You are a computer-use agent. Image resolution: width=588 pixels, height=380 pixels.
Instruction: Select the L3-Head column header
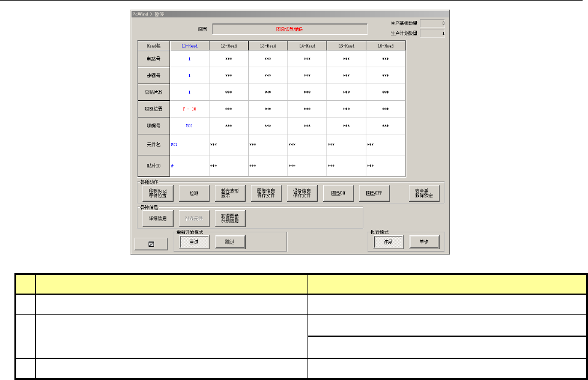click(268, 46)
